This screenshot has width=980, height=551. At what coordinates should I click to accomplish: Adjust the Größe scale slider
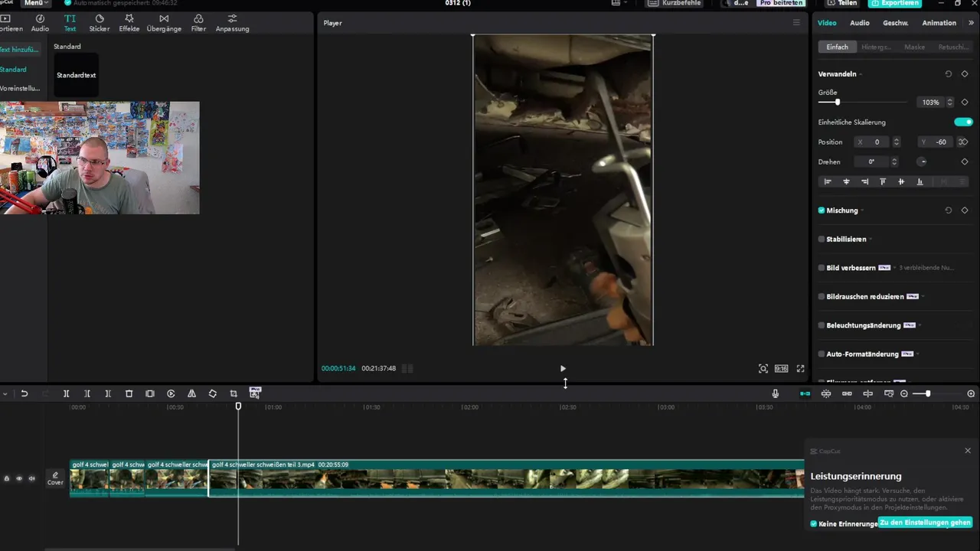(x=838, y=102)
